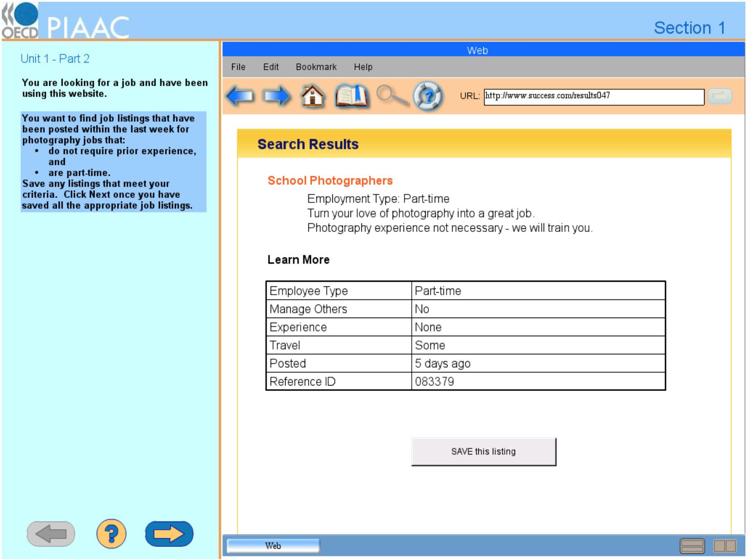Click the 'Part-time' table cell
The width and height of the screenshot is (749, 560).
click(x=538, y=291)
